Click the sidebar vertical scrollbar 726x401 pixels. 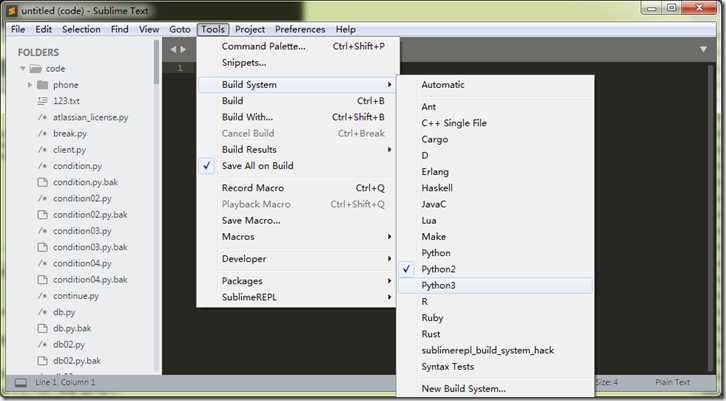pos(157,62)
